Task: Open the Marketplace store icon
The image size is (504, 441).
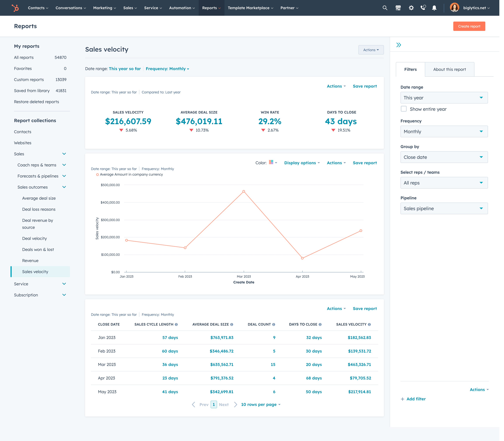Action: click(x=398, y=8)
